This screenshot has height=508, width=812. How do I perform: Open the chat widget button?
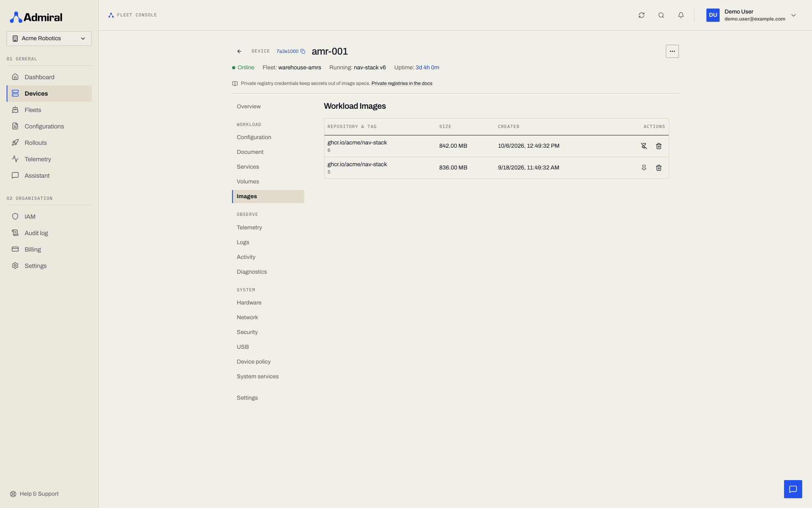(x=793, y=489)
